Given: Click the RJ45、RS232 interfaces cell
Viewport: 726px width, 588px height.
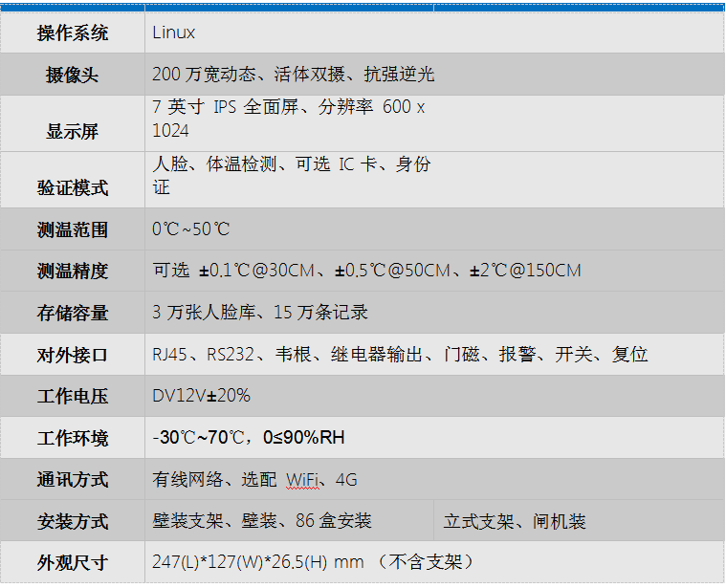Looking at the screenshot, I should (x=400, y=355).
